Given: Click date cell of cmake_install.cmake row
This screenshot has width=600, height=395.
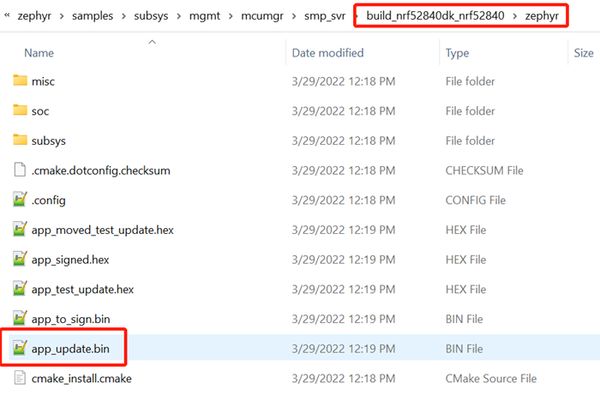Looking at the screenshot, I should point(344,379).
